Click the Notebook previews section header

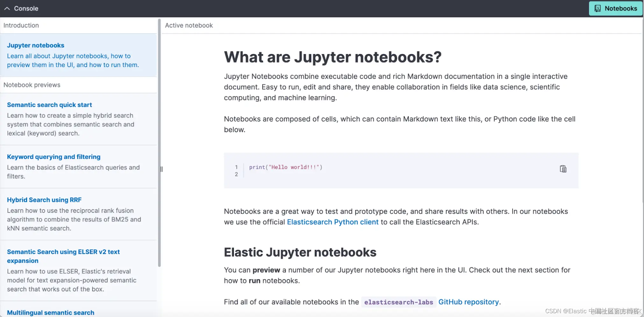pos(32,85)
